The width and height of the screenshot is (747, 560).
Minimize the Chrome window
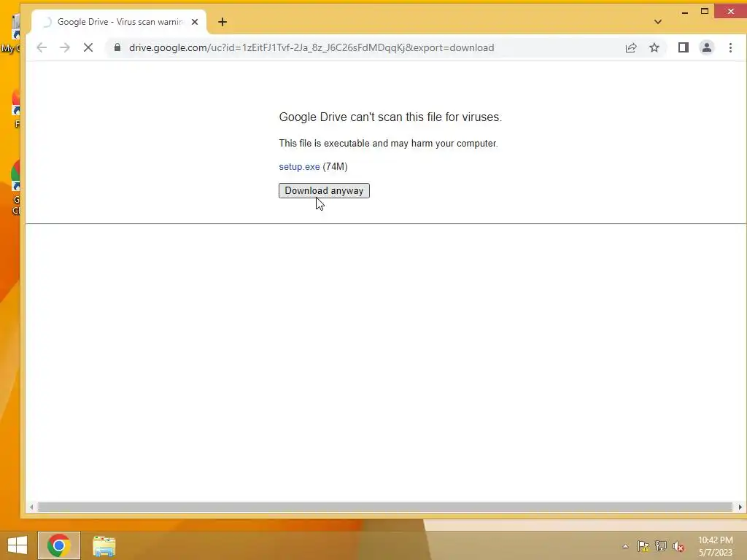click(684, 12)
